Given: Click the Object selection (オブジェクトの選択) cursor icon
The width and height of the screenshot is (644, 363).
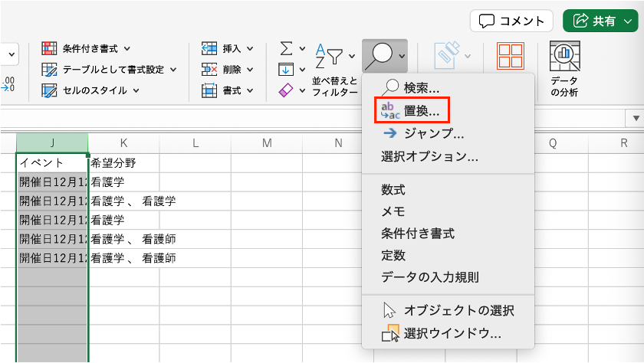Looking at the screenshot, I should click(389, 310).
